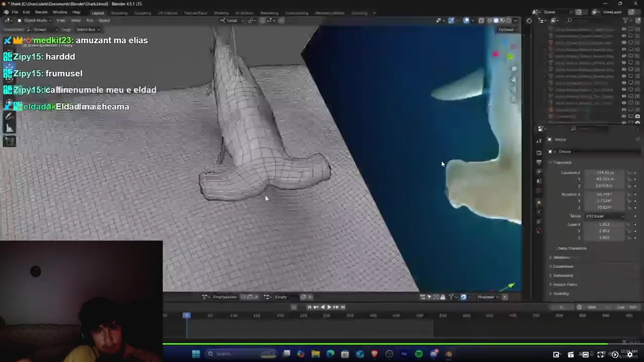Expand the Visibility panel
The width and height of the screenshot is (644, 362).
[x=561, y=294]
